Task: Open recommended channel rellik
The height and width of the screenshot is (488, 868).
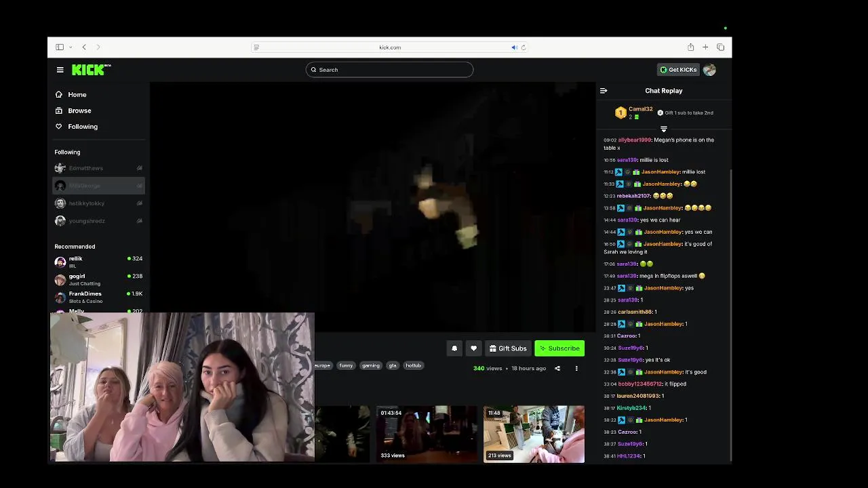Action: 98,262
